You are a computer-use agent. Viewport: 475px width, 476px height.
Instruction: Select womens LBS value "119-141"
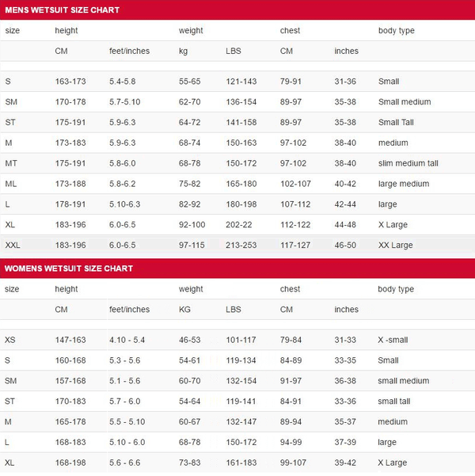tap(241, 402)
